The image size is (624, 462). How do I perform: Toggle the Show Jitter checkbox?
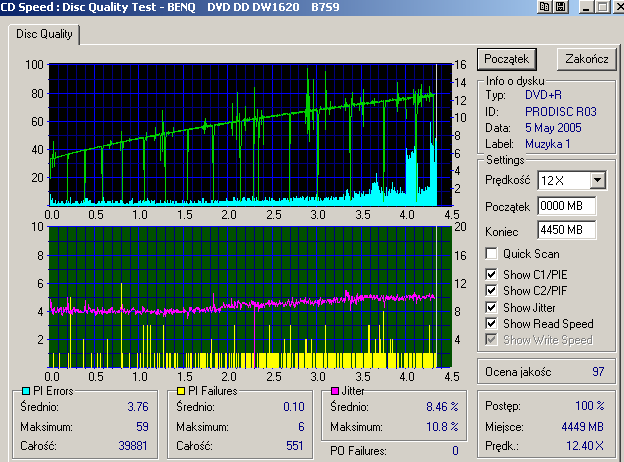pos(491,307)
